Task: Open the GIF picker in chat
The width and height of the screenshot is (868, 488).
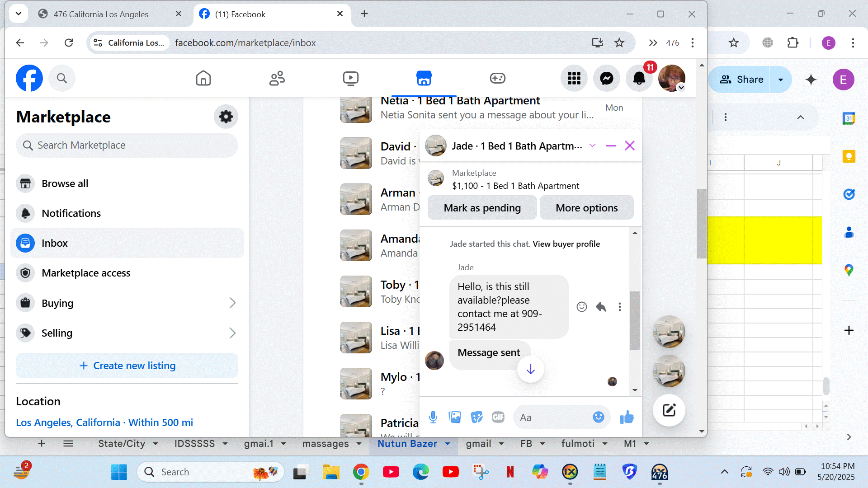Action: tap(498, 417)
